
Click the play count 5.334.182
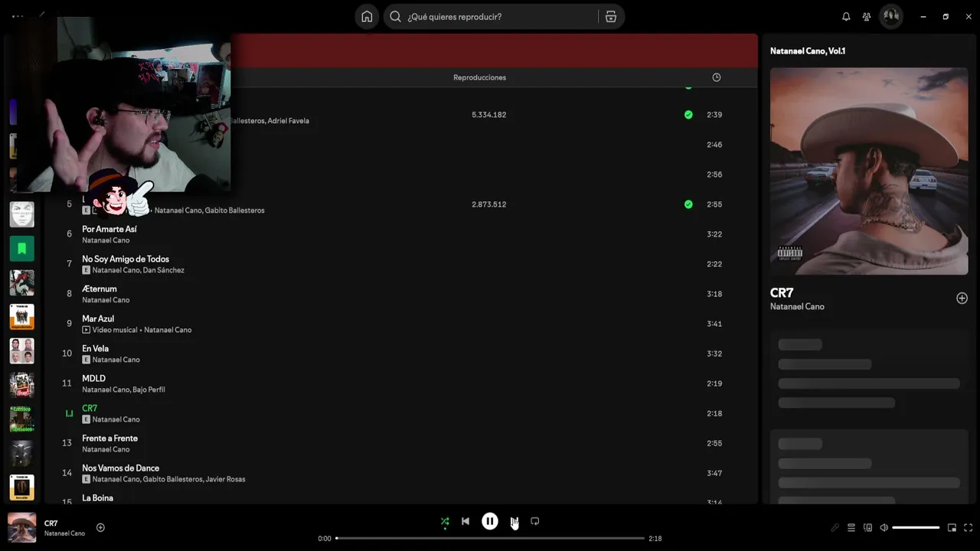488,115
